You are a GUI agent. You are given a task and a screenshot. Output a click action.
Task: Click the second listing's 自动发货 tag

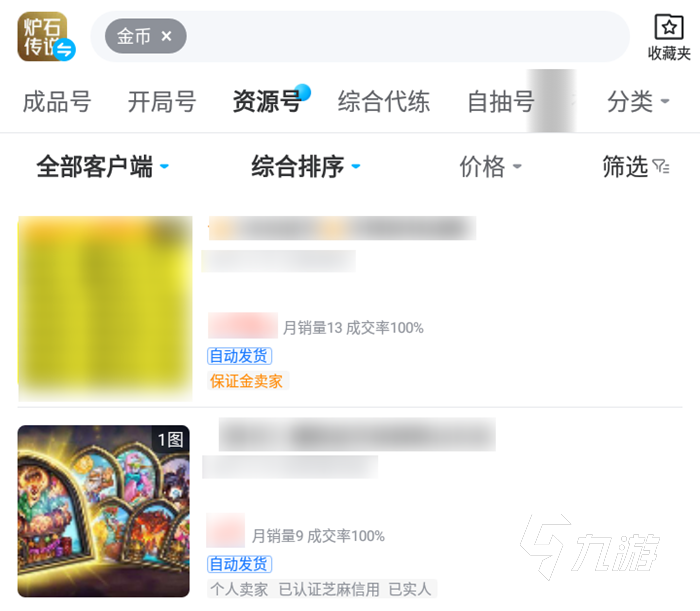tap(240, 564)
